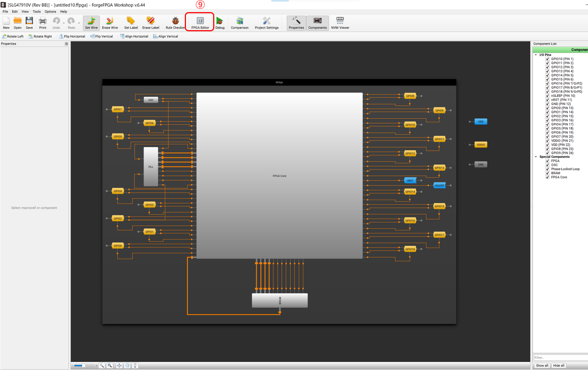Image resolution: width=588 pixels, height=370 pixels.
Task: Toggle the Components panel button
Action: pyautogui.click(x=317, y=23)
